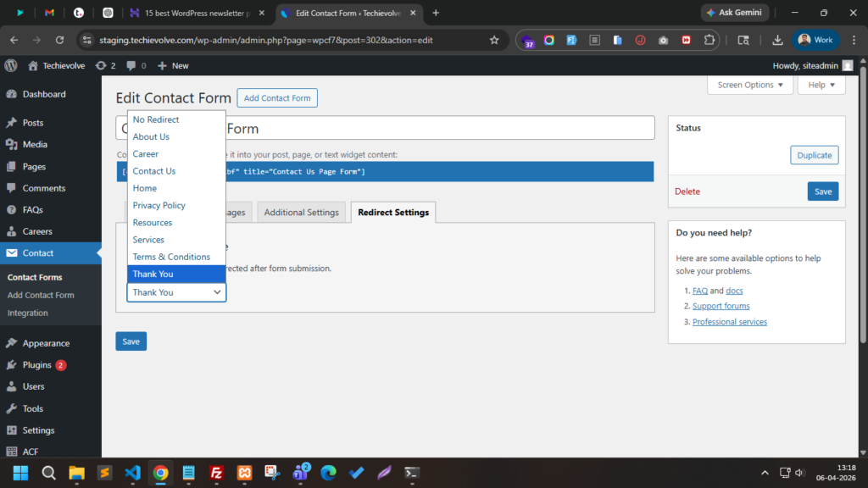The image size is (868, 488).
Task: Click the comments bubble in admin bar
Action: coord(136,65)
